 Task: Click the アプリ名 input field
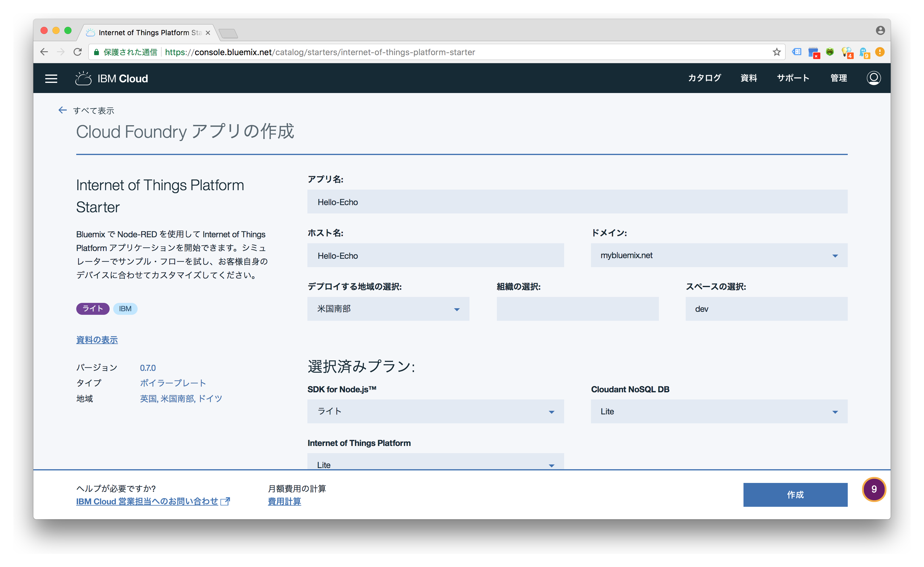coord(577,202)
